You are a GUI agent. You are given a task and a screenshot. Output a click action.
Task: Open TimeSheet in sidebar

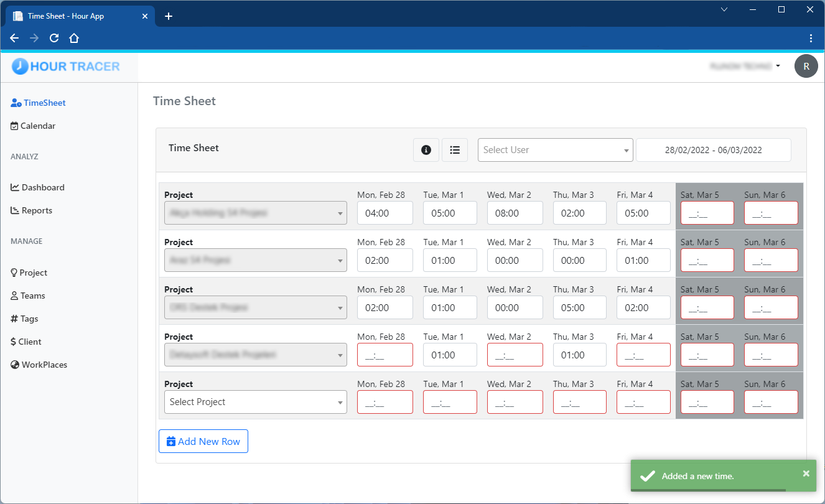pyautogui.click(x=38, y=103)
